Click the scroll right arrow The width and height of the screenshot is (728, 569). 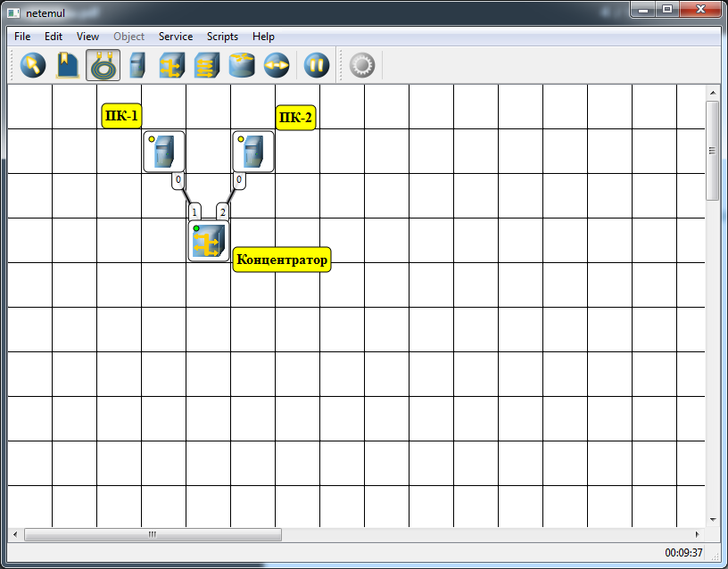tap(698, 534)
